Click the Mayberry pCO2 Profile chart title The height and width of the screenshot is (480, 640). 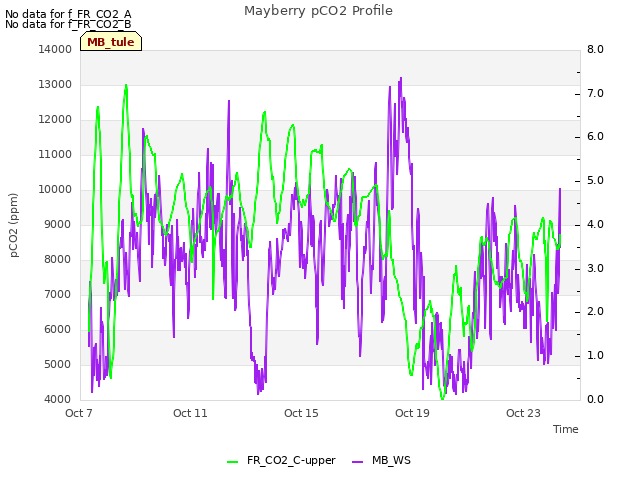(318, 11)
